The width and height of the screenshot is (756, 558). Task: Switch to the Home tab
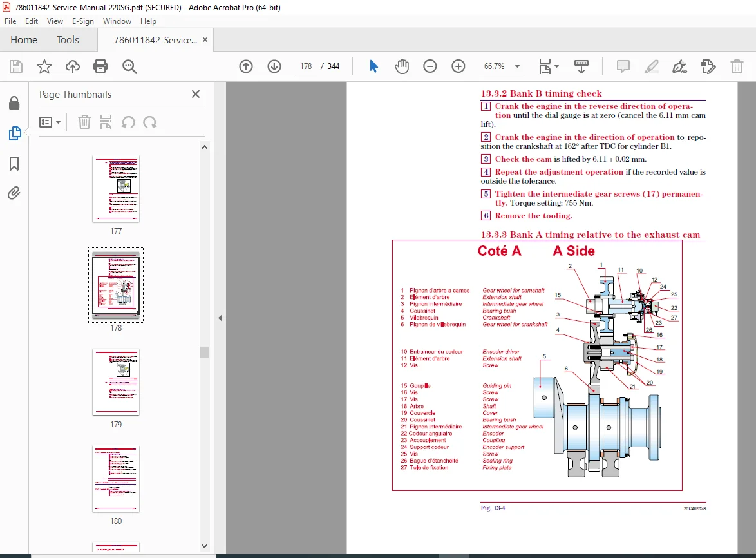[x=24, y=39]
